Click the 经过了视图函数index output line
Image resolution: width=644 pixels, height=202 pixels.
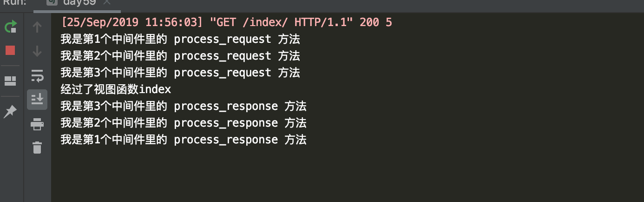(116, 89)
